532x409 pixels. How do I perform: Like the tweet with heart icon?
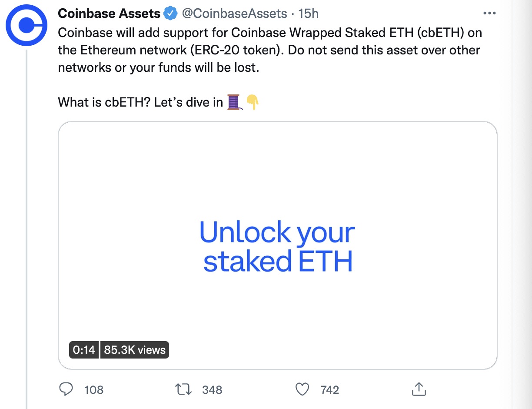pyautogui.click(x=302, y=389)
